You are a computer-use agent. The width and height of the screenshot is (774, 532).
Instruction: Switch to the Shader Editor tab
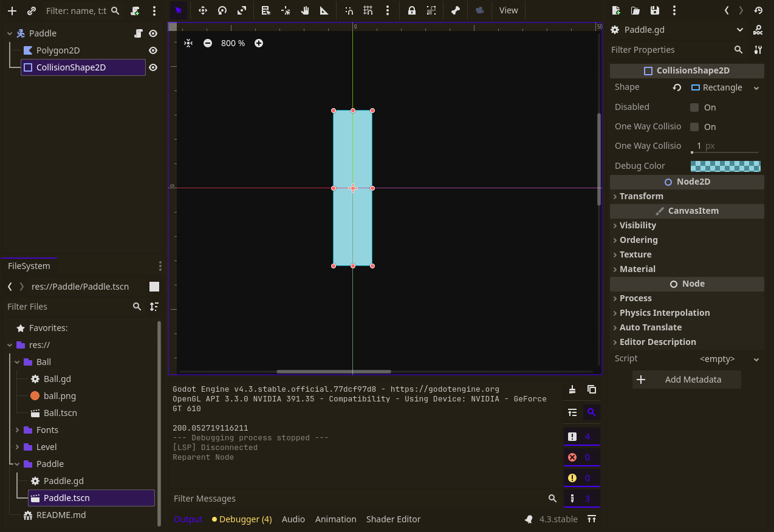pyautogui.click(x=393, y=519)
